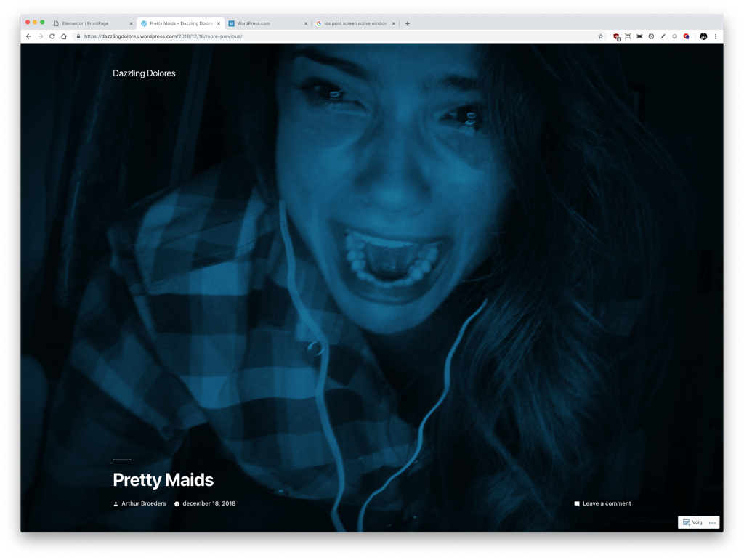Viewport: 744px width, 560px height.
Task: View site security info via lock icon
Action: [x=78, y=36]
